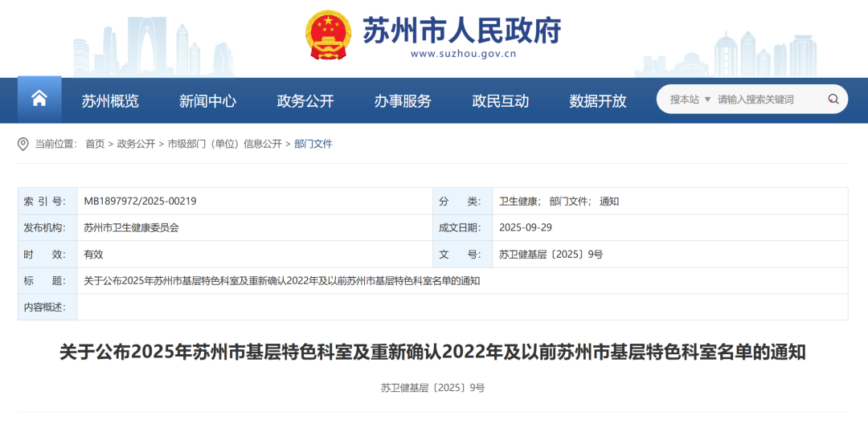Open the 数据开放 navigation item
The height and width of the screenshot is (428, 868).
click(597, 101)
